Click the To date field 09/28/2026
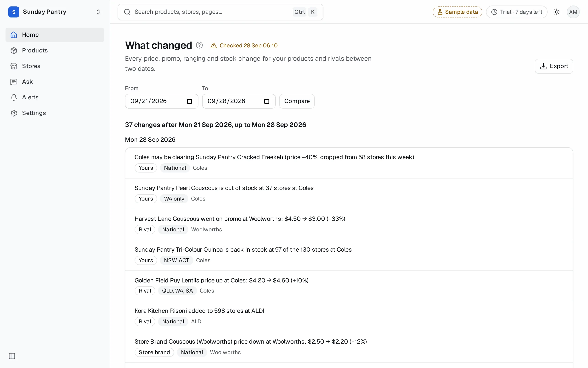 [x=239, y=101]
